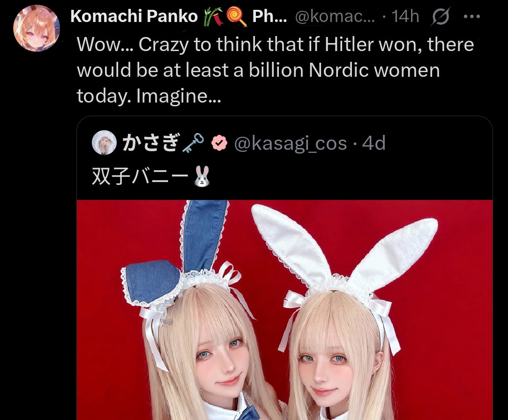Click the かさぎ display name
The width and height of the screenshot is (508, 420).
150,143
